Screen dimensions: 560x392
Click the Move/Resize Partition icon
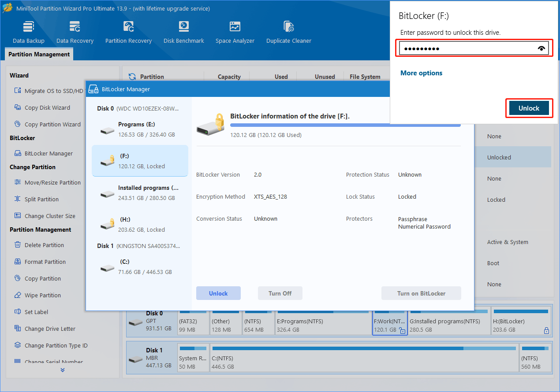tap(18, 182)
